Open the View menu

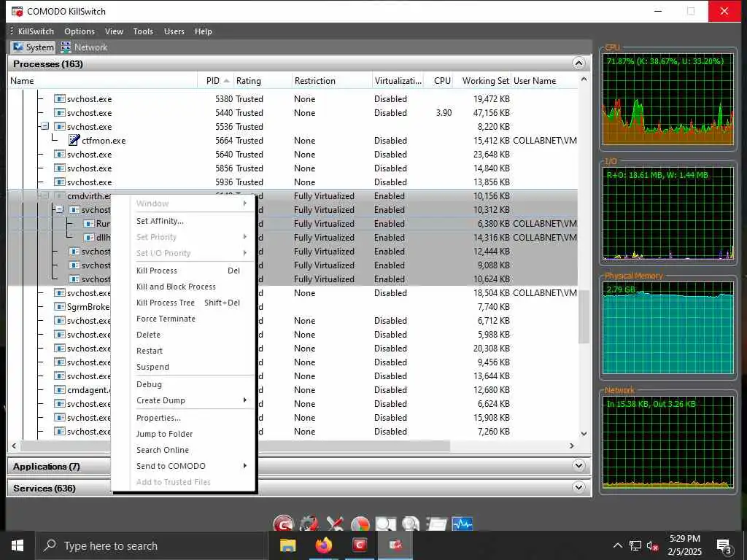pos(114,31)
